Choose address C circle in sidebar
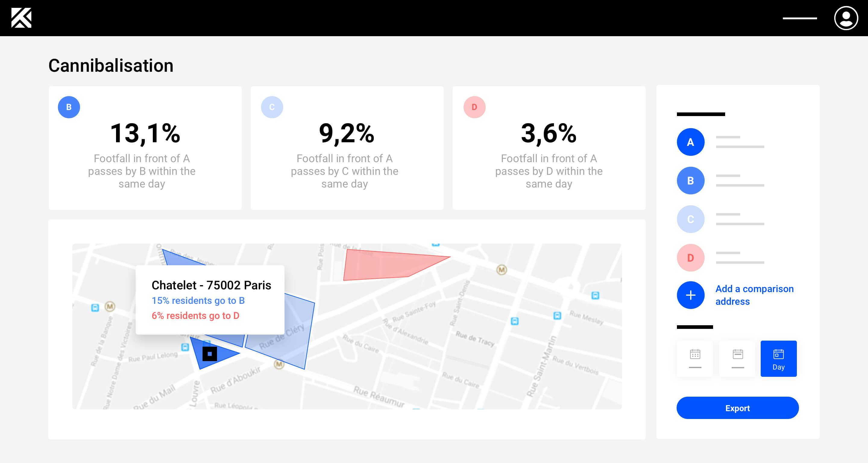 690,219
